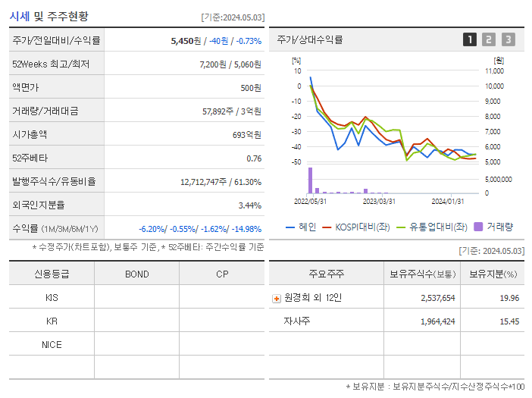Click the BOND column header
The height and width of the screenshot is (398, 532).
(x=136, y=274)
